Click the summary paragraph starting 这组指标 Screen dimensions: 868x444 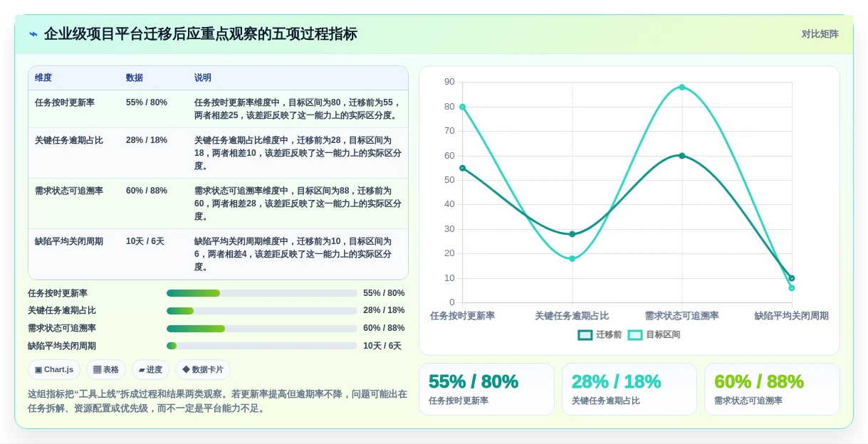(x=218, y=401)
